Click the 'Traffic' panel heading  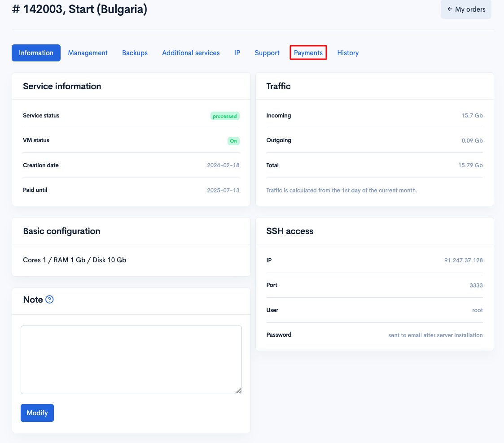[278, 86]
